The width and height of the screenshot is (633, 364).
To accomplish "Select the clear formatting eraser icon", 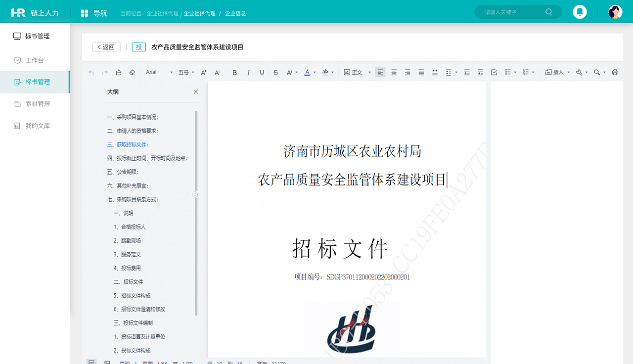I will (132, 72).
